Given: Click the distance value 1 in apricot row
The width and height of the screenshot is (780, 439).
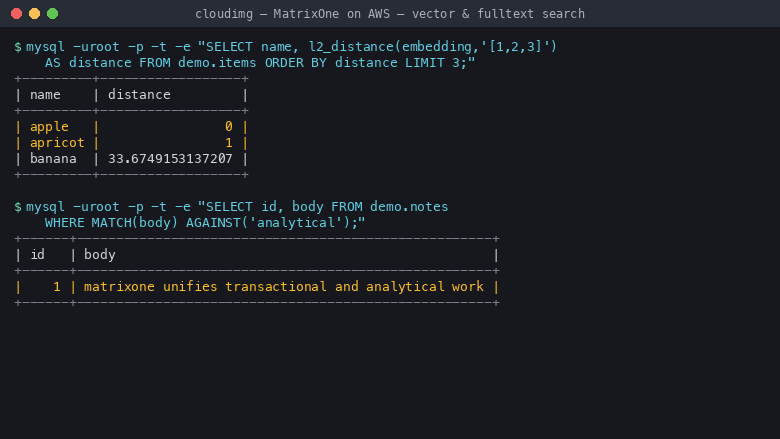Looking at the screenshot, I should 228,143.
